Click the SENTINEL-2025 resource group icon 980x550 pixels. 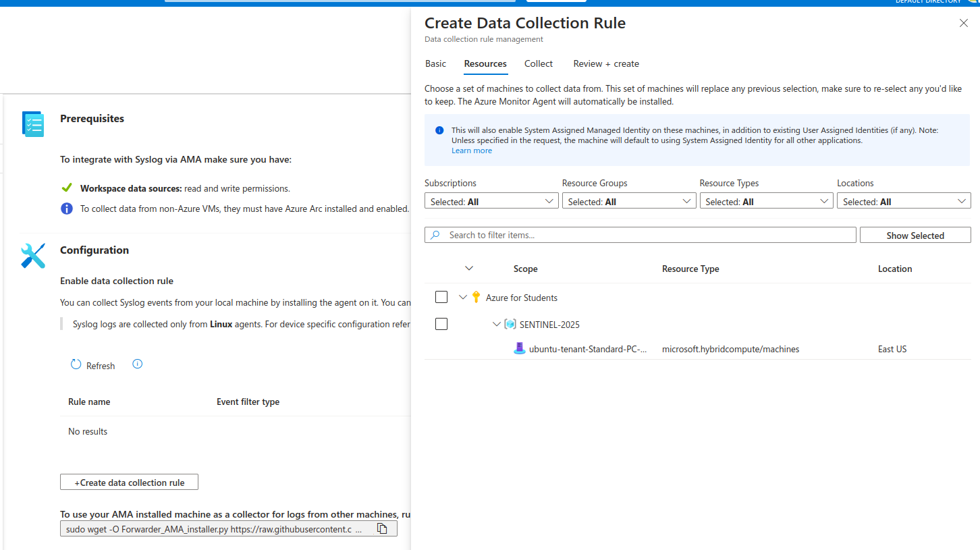[510, 325]
